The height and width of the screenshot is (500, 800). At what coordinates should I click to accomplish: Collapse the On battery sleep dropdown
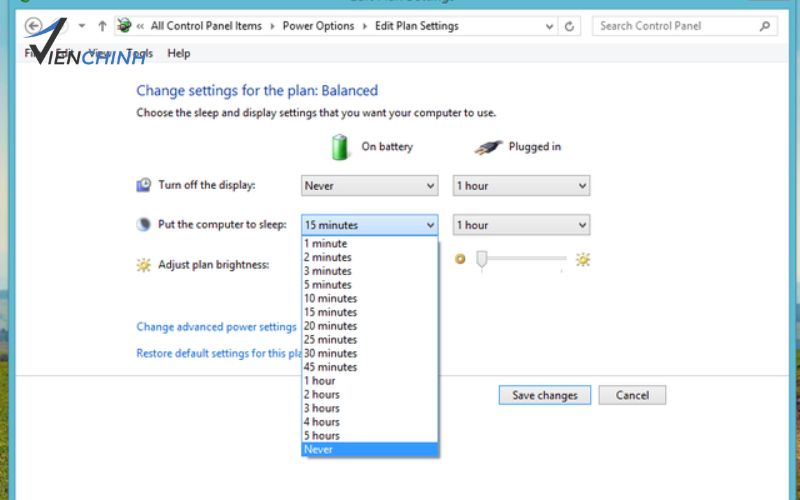coord(369,225)
